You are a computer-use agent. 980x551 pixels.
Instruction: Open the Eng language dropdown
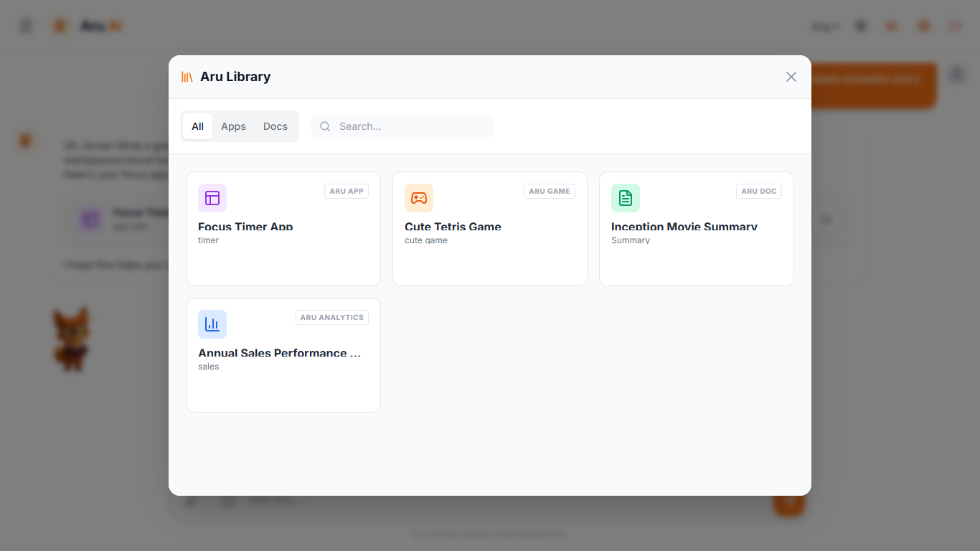pyautogui.click(x=825, y=25)
